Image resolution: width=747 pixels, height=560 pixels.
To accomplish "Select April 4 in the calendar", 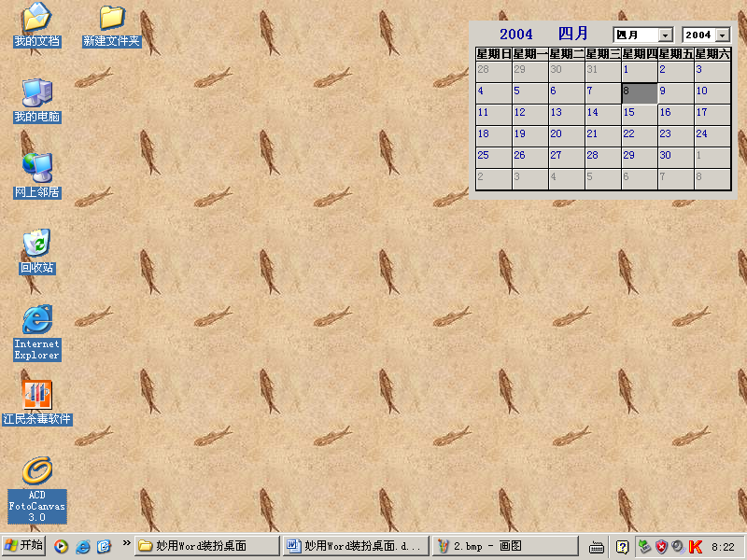I will 494,93.
